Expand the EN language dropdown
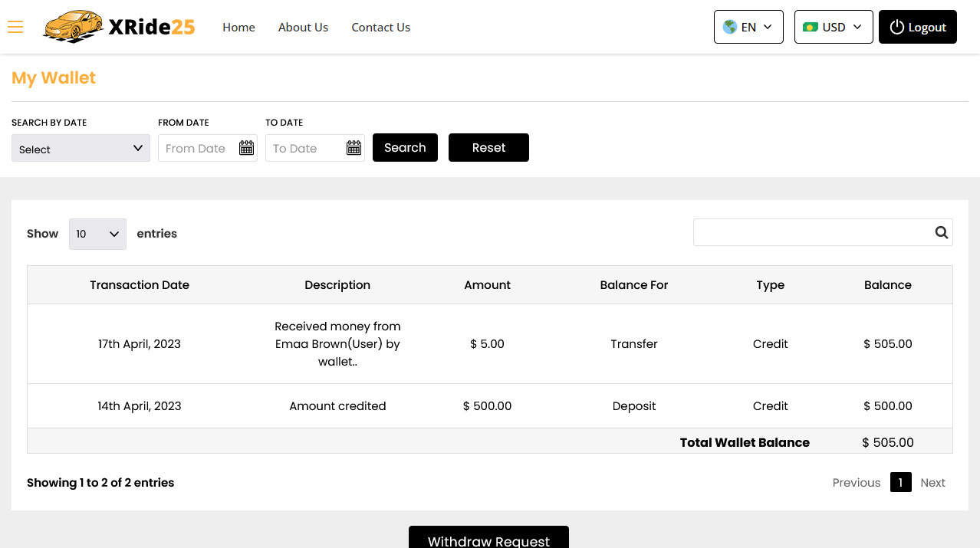The width and height of the screenshot is (980, 548). [748, 27]
